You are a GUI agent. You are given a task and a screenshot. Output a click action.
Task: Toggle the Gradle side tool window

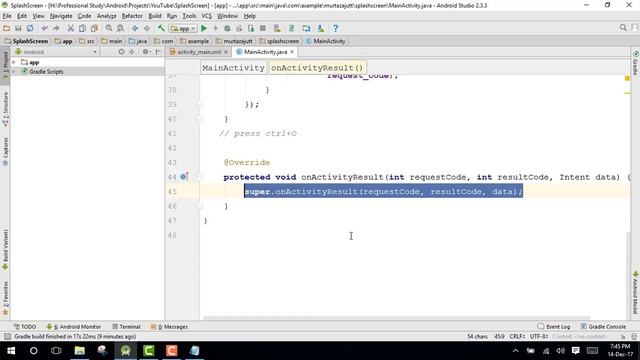click(x=635, y=64)
